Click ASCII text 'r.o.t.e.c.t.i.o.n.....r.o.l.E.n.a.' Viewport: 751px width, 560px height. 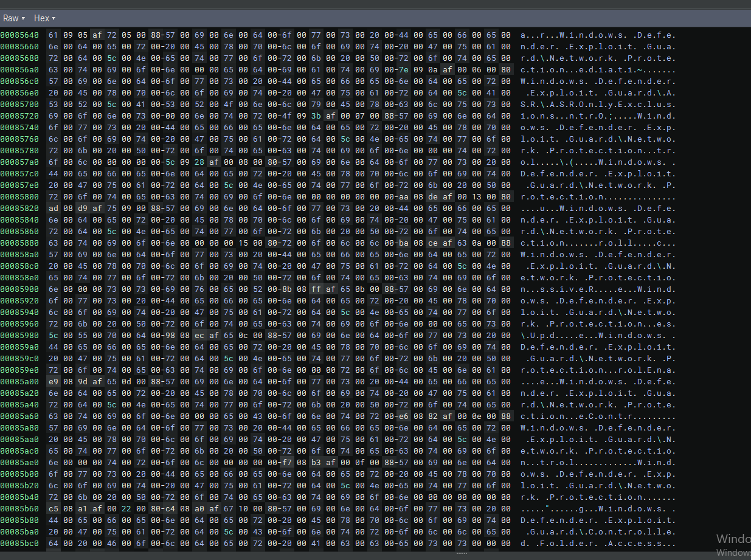point(598,370)
